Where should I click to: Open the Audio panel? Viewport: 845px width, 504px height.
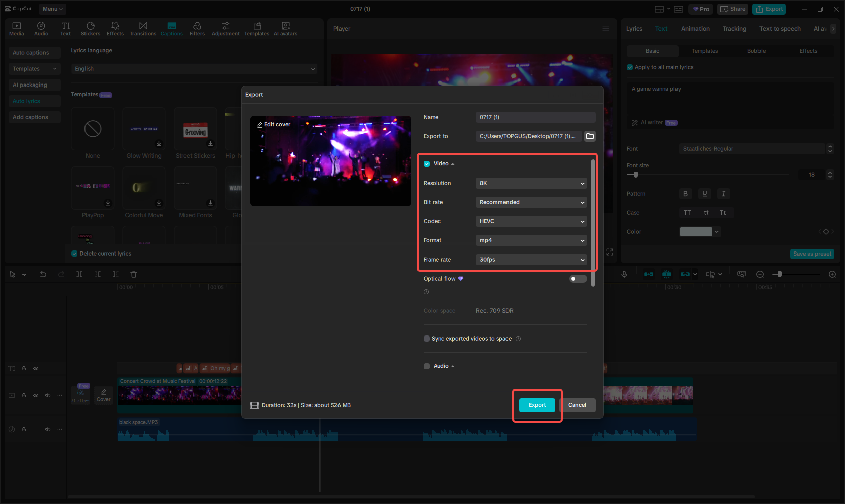click(41, 29)
